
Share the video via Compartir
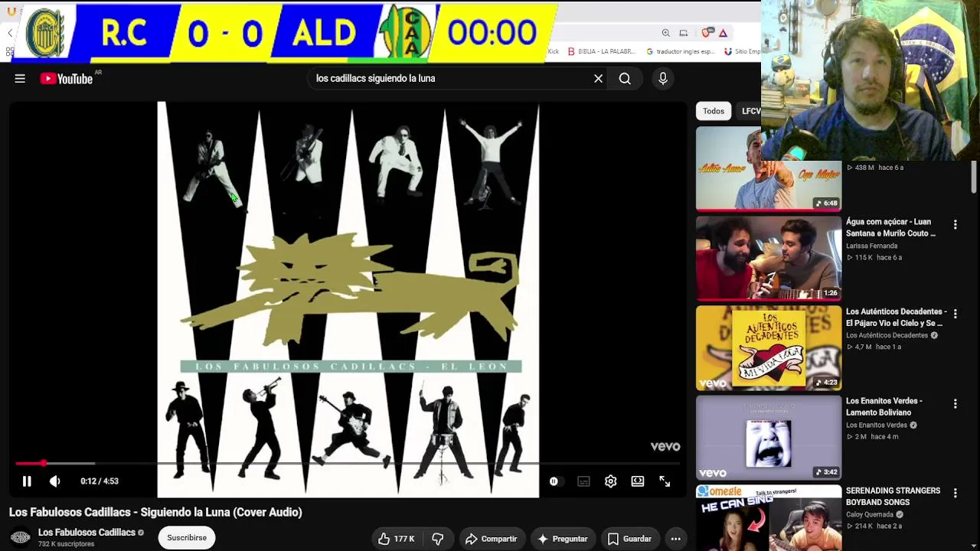pos(492,539)
